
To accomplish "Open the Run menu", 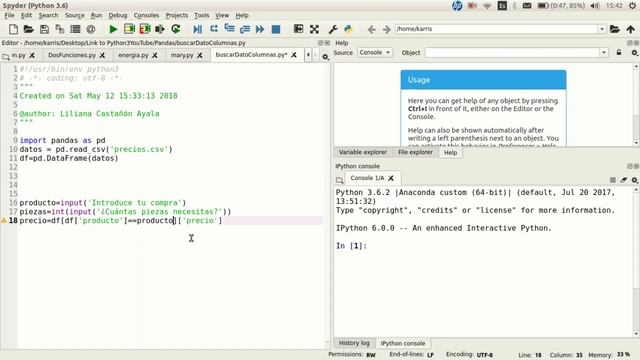I will [96, 15].
